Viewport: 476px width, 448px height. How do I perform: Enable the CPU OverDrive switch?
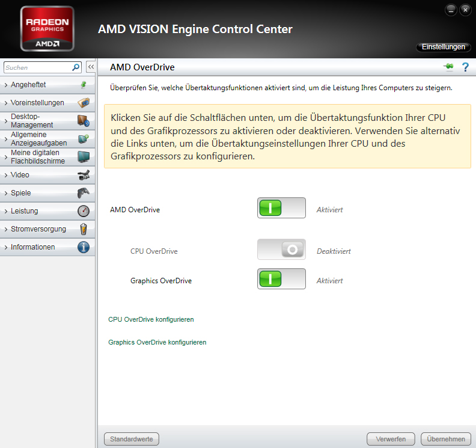tap(281, 250)
